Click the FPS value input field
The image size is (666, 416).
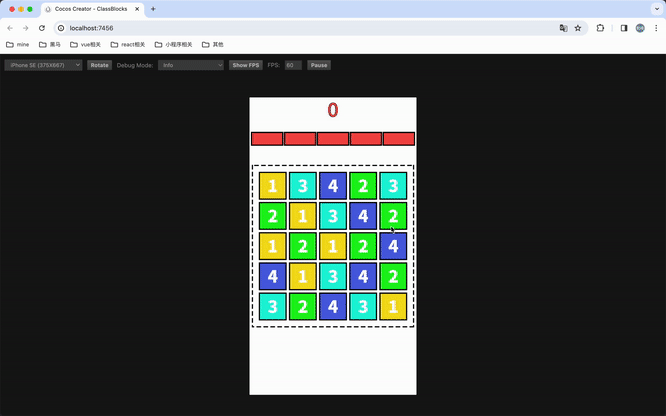click(x=293, y=65)
